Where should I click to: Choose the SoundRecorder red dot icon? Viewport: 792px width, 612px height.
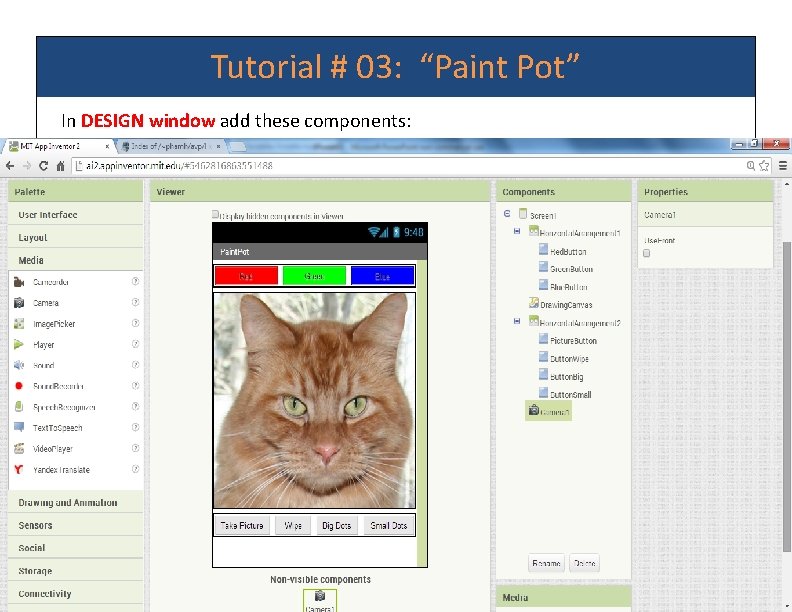coord(19,386)
